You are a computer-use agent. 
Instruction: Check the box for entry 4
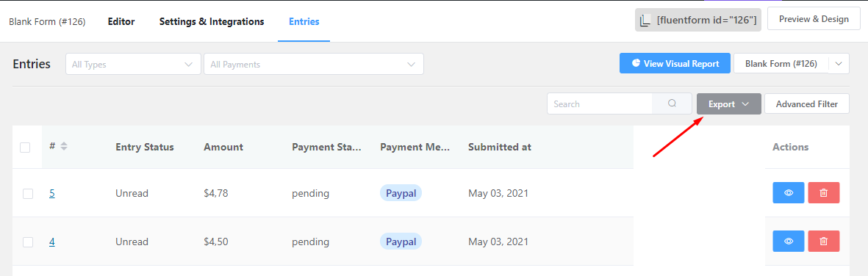(28, 241)
